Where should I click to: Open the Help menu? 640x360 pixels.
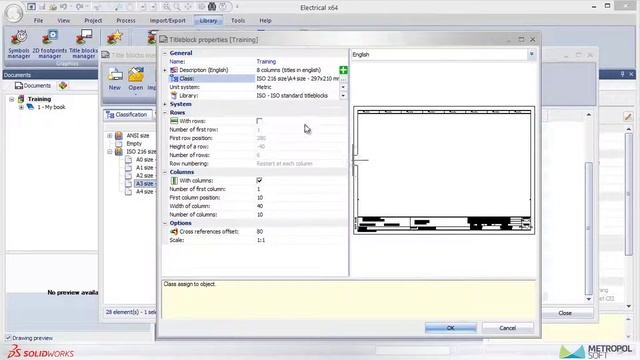coord(265,20)
